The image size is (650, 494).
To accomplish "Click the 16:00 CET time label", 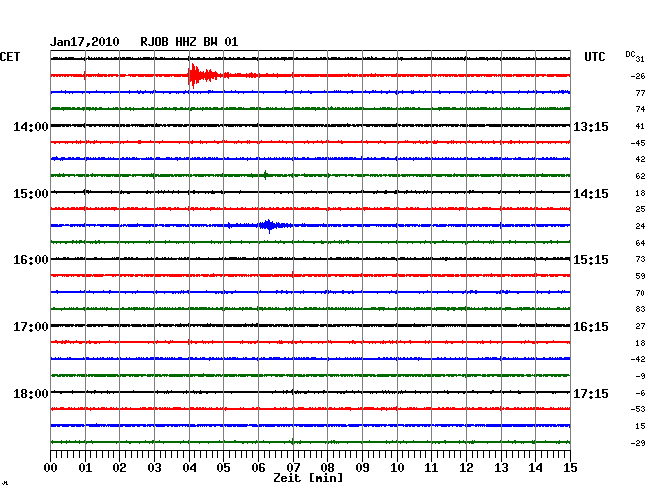I will [x=31, y=260].
